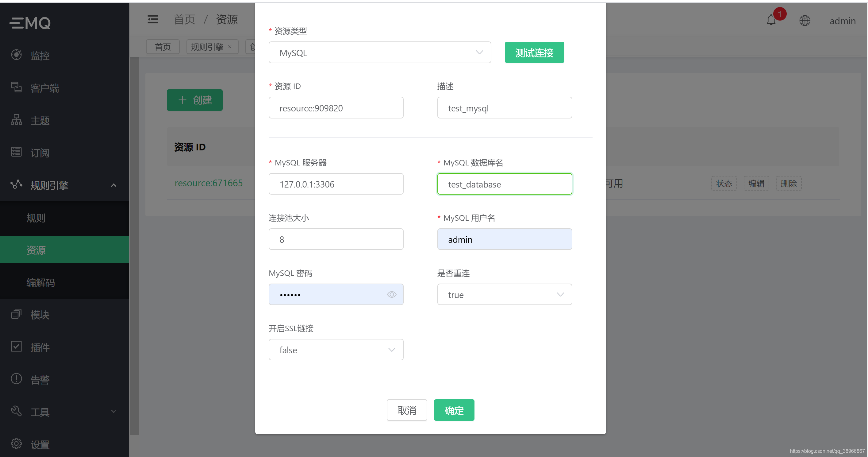Image resolution: width=868 pixels, height=457 pixels.
Task: Open the 是否重连 reconnect dropdown
Action: 504,294
